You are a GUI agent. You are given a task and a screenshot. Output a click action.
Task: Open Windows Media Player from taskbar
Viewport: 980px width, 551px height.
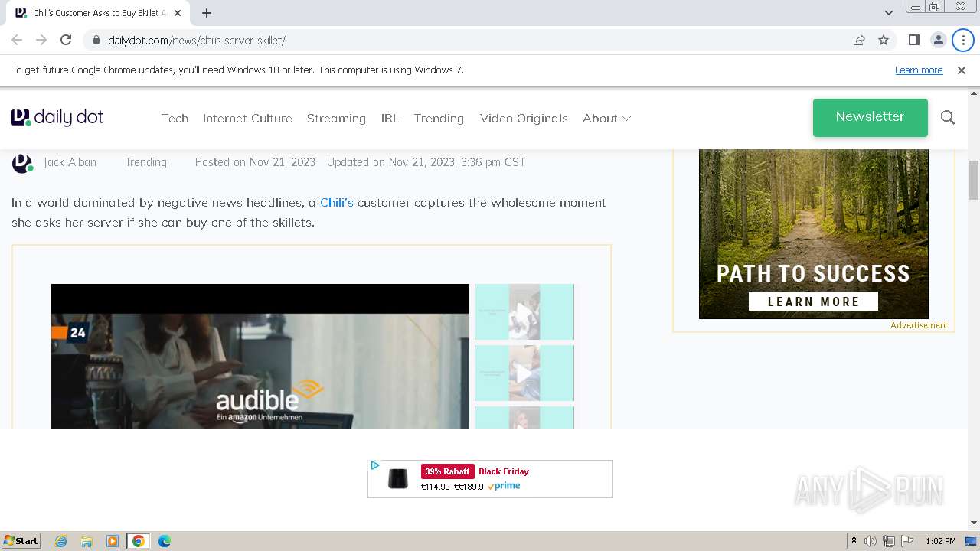pos(113,541)
